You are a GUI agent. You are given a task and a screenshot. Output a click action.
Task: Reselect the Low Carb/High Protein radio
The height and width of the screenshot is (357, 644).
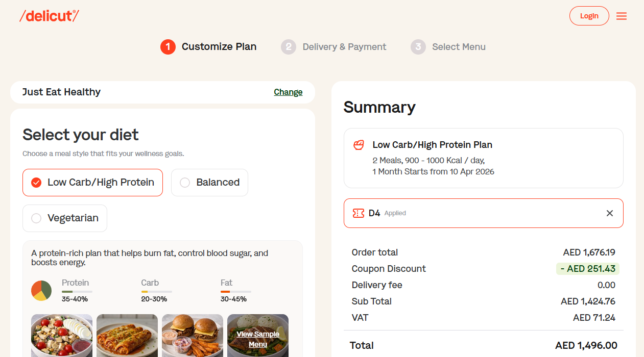click(x=36, y=182)
